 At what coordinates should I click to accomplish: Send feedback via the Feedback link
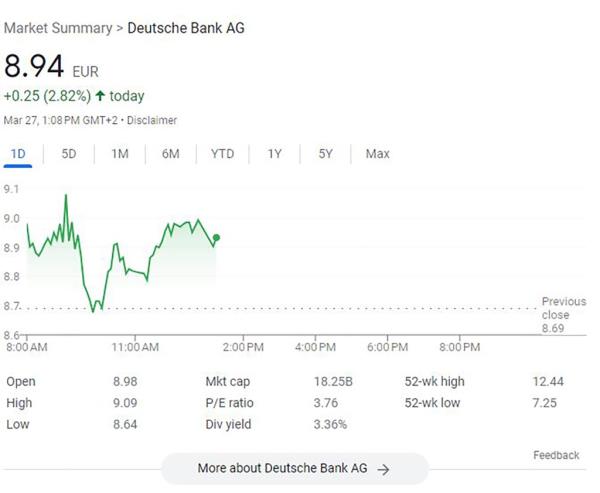556,455
